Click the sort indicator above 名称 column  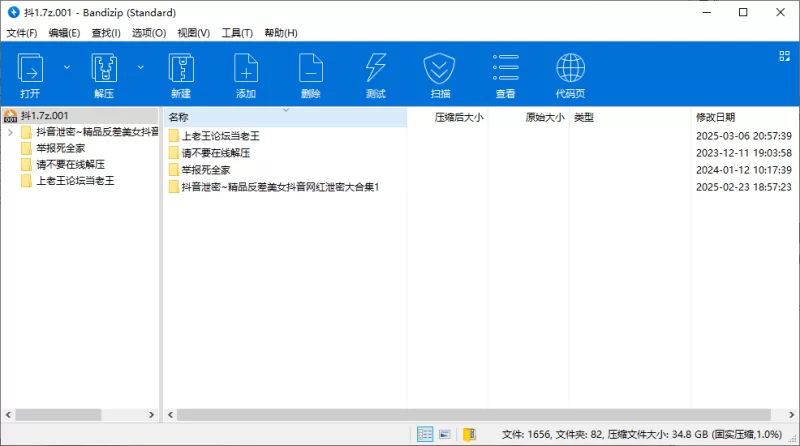coord(286,110)
